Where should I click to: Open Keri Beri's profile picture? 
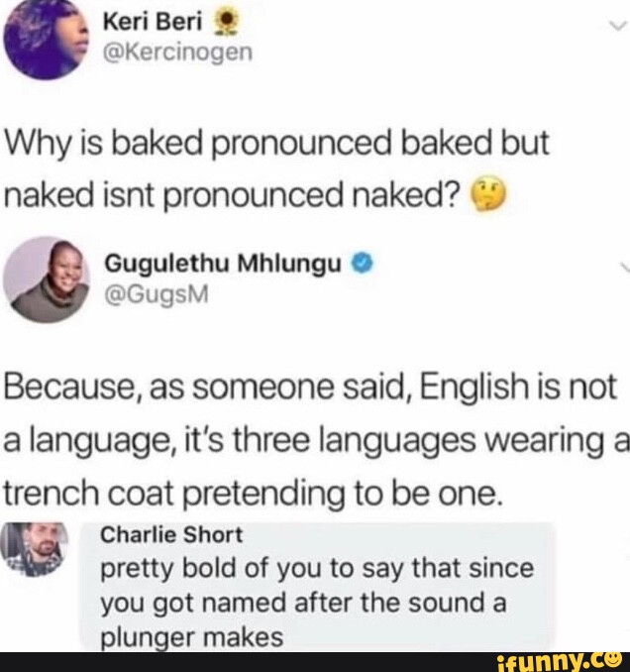tap(46, 39)
